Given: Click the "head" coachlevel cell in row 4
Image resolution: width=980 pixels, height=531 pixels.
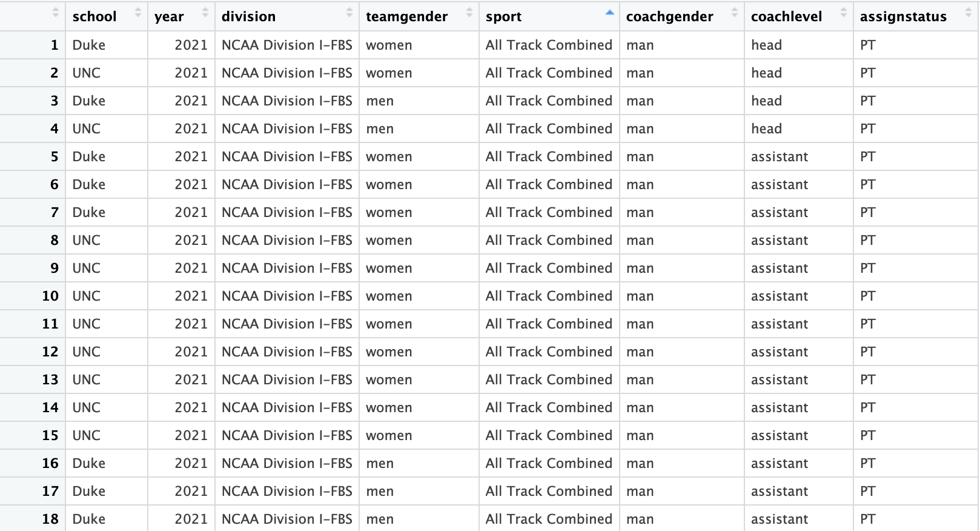Looking at the screenshot, I should (766, 129).
